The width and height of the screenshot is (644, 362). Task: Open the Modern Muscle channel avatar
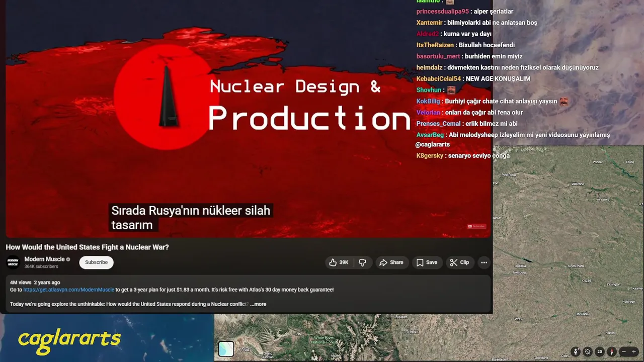point(13,262)
